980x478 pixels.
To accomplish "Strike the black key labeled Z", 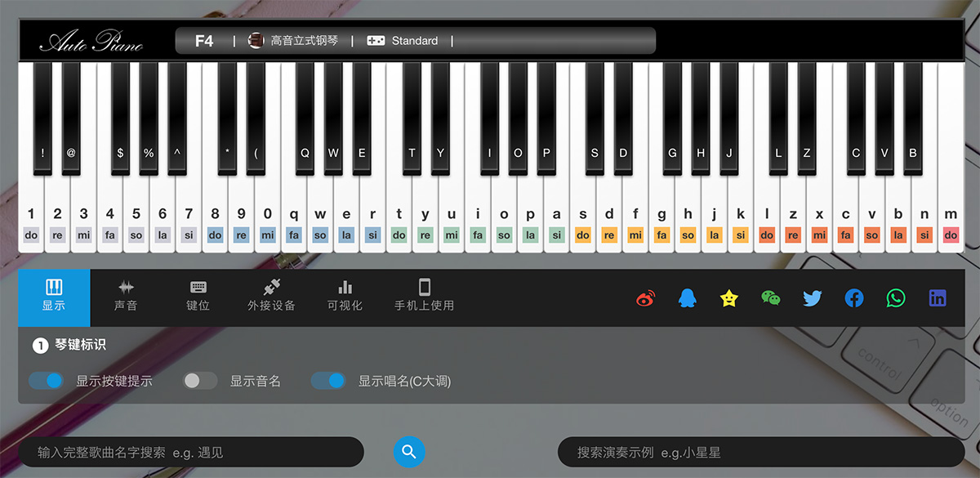I will point(807,118).
